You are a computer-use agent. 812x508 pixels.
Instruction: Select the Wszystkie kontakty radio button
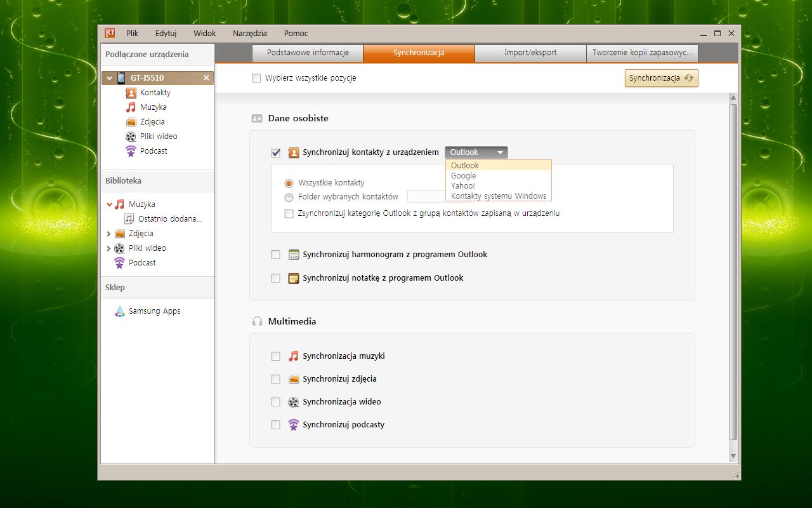pyautogui.click(x=289, y=183)
